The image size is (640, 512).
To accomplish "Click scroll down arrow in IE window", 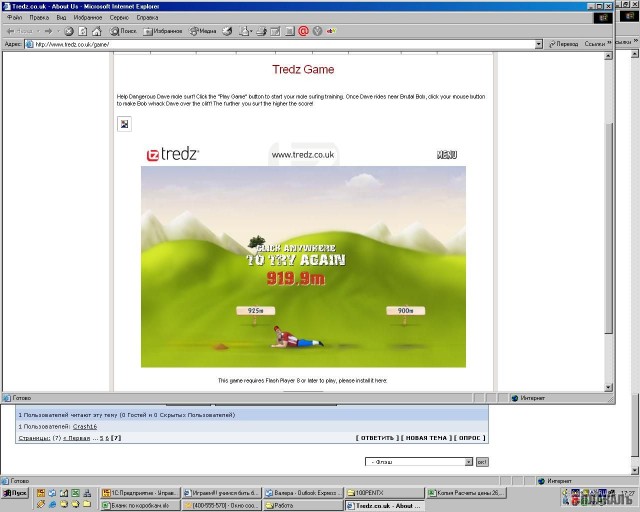I will 609,387.
